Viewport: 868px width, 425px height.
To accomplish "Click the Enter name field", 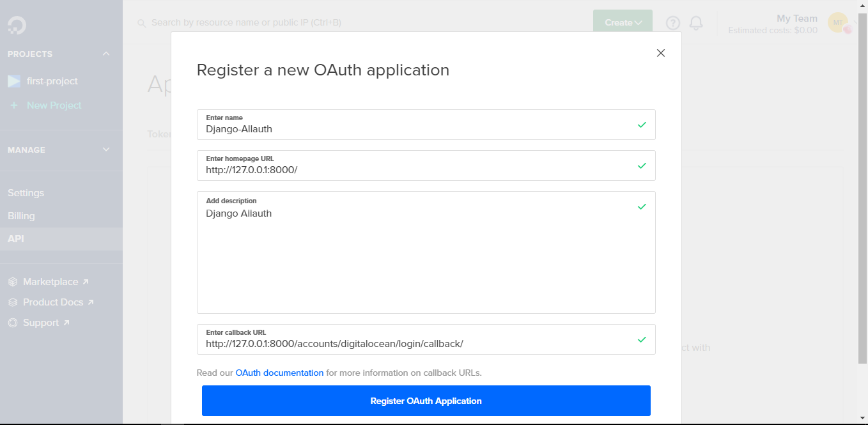I will 426,125.
